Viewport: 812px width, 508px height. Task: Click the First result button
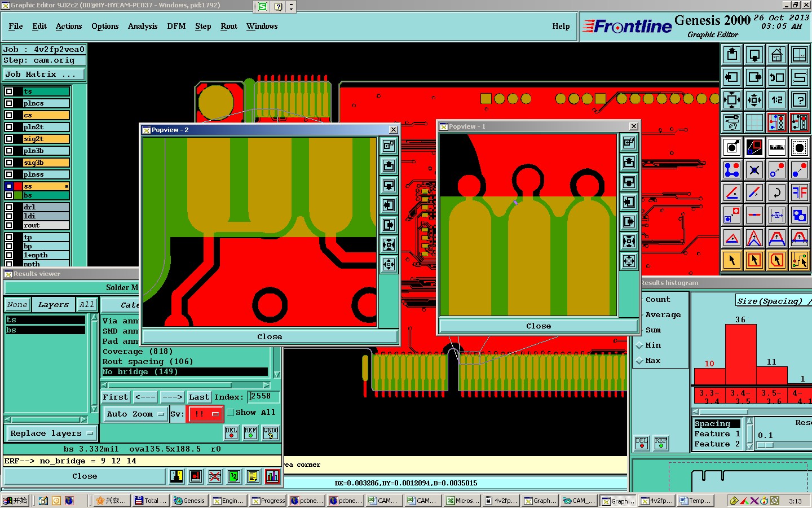(x=116, y=397)
